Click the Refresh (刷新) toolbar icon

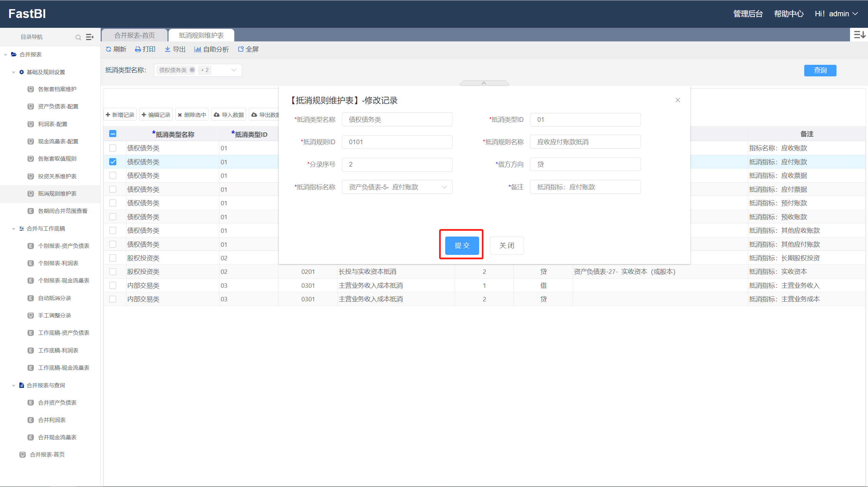(x=108, y=49)
